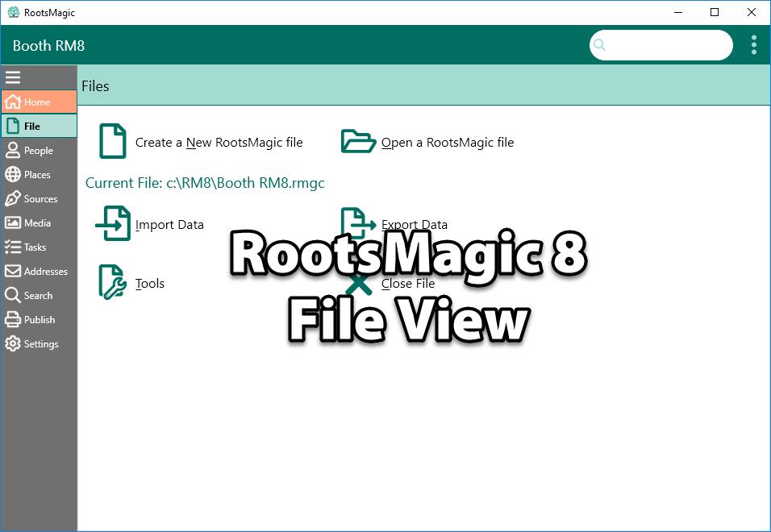Click the Files heading
The height and width of the screenshot is (532, 771).
point(95,86)
